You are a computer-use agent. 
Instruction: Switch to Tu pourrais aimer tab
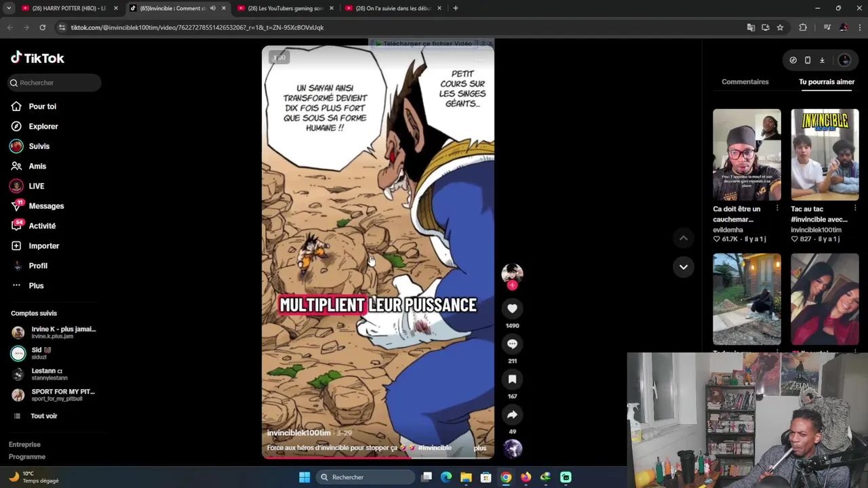pos(827,82)
